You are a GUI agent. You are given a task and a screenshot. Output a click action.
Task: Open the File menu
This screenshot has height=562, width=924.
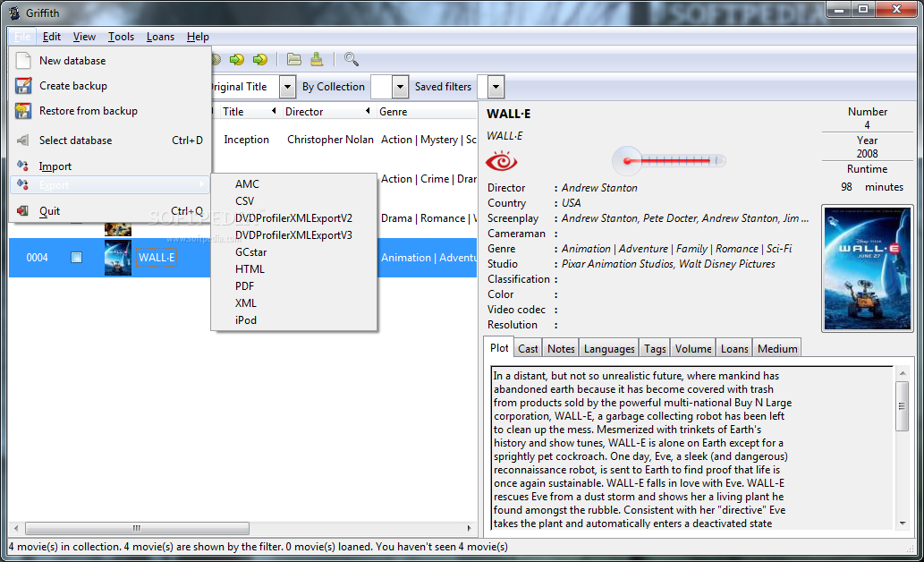click(x=22, y=37)
